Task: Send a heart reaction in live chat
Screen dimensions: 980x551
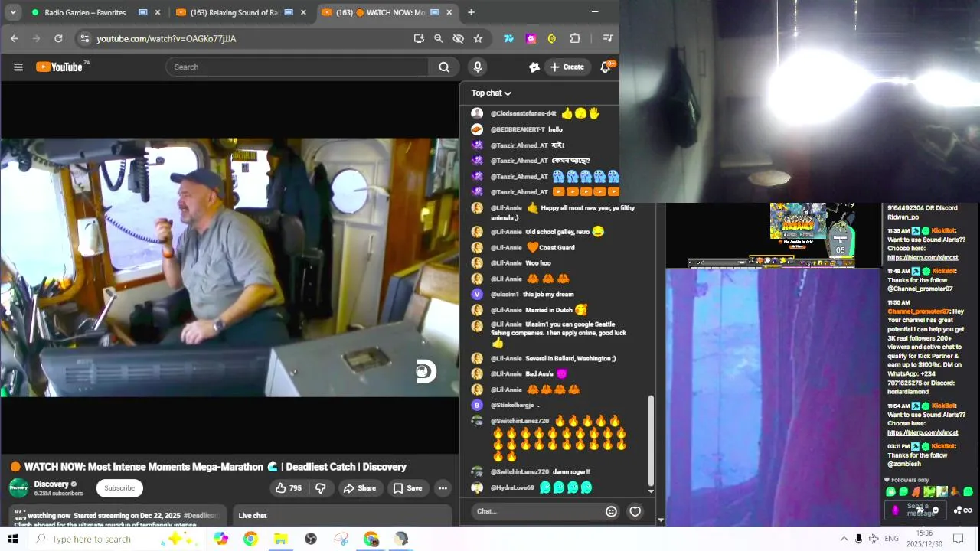Action: [635, 511]
